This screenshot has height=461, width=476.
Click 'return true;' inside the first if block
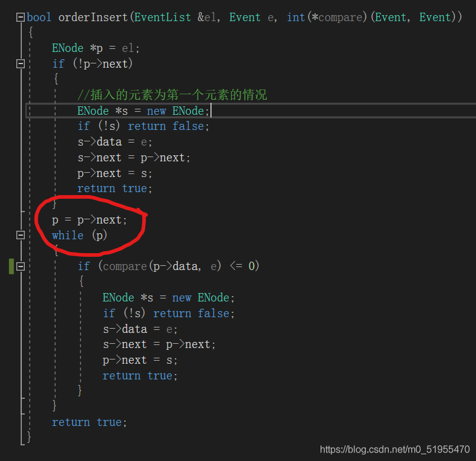click(115, 189)
